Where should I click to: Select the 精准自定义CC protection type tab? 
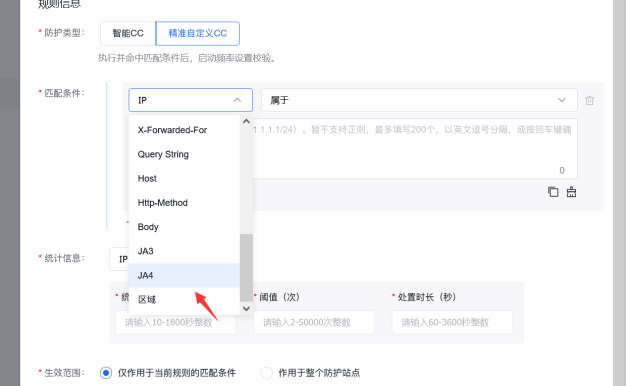point(198,34)
